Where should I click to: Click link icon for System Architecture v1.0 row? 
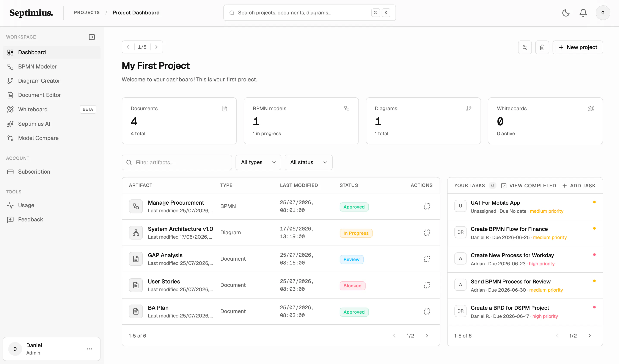point(427,233)
